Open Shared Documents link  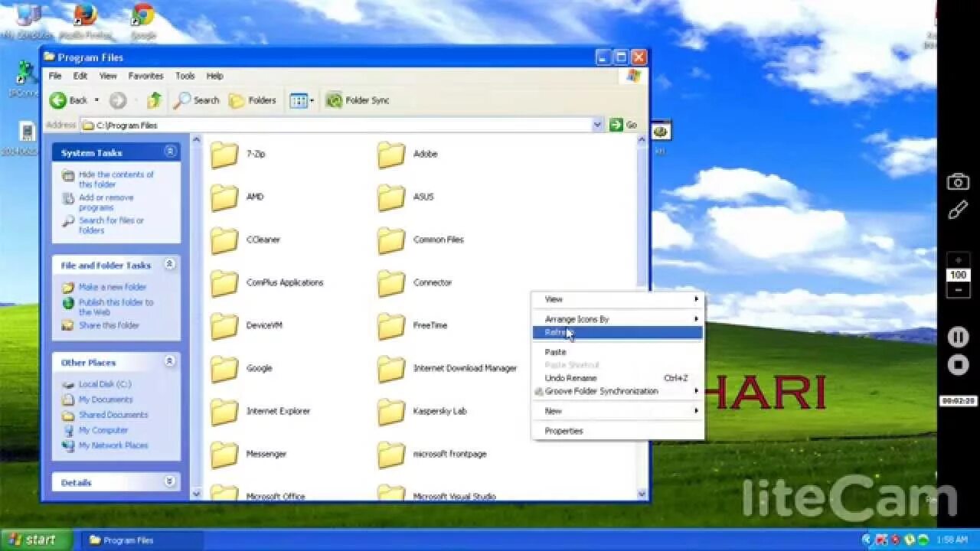[113, 415]
